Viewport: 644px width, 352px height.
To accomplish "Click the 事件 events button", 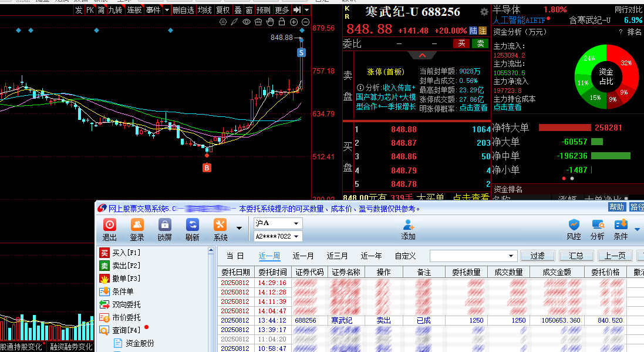I will click(x=153, y=10).
